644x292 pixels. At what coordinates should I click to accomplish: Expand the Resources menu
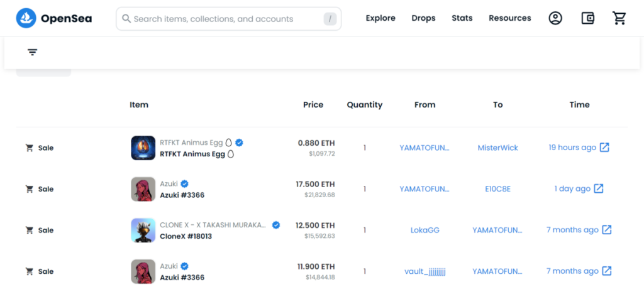click(509, 18)
